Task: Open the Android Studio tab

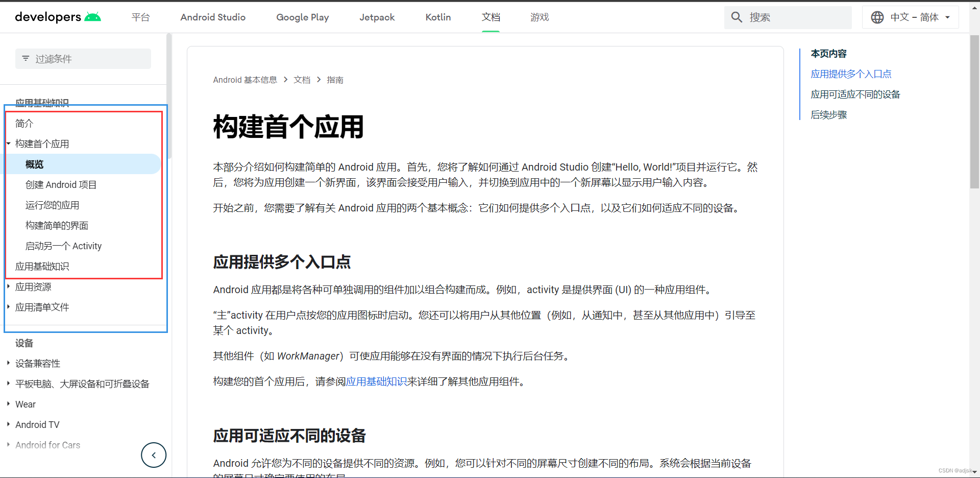Action: (213, 17)
